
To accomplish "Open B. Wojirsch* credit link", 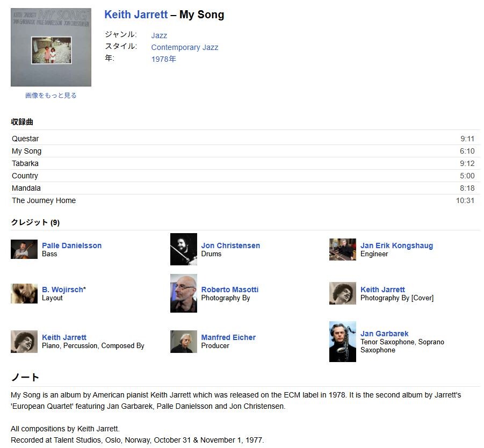I will [64, 290].
